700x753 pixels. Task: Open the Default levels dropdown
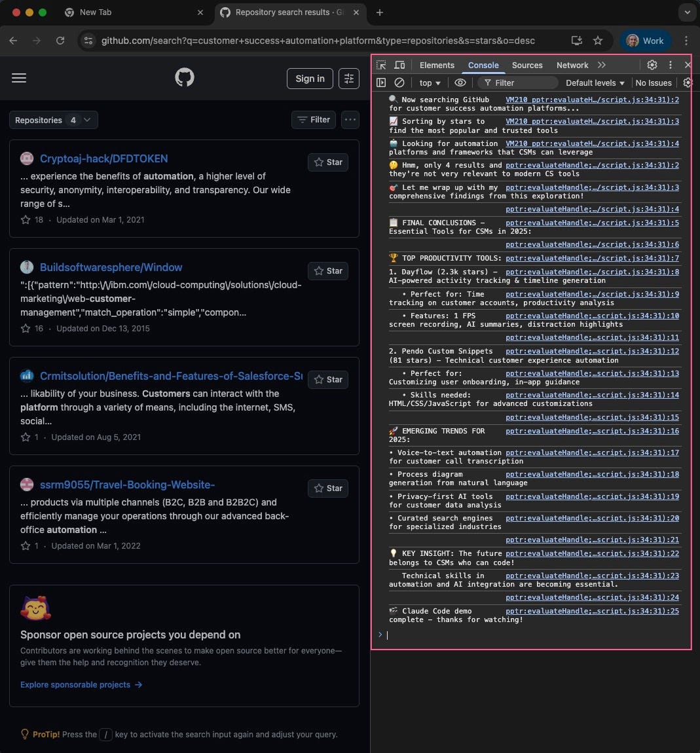pyautogui.click(x=595, y=83)
